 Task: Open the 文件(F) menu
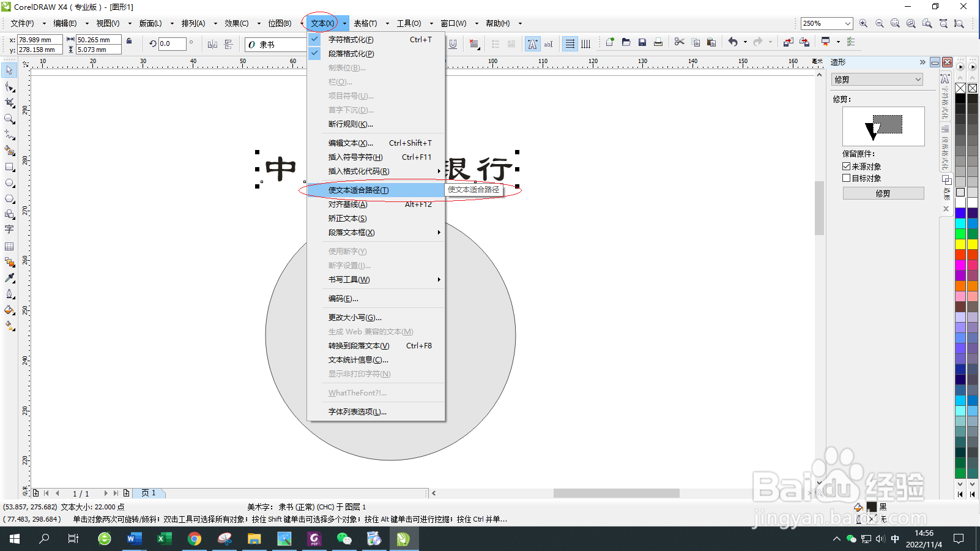(x=22, y=23)
